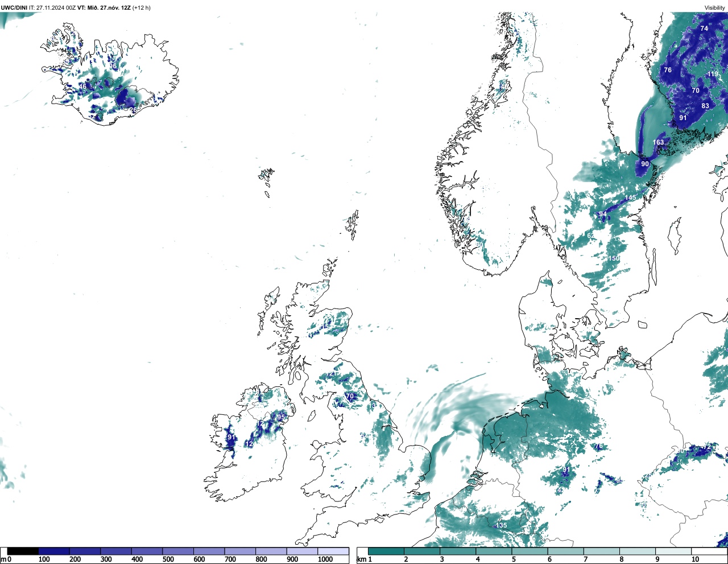Image resolution: width=728 pixels, height=564 pixels.
Task: Click the '1000' tick on metre legend
Action: 325,559
